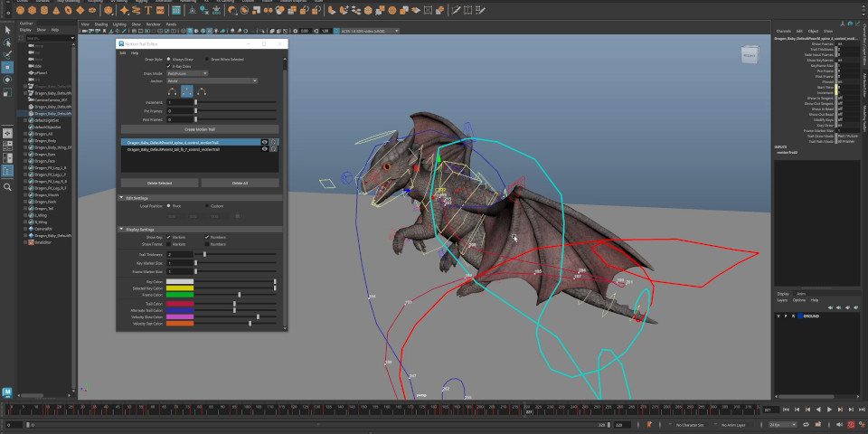Hide the spine_4 motion trail with eye icon
868x434 pixels.
[x=265, y=142]
